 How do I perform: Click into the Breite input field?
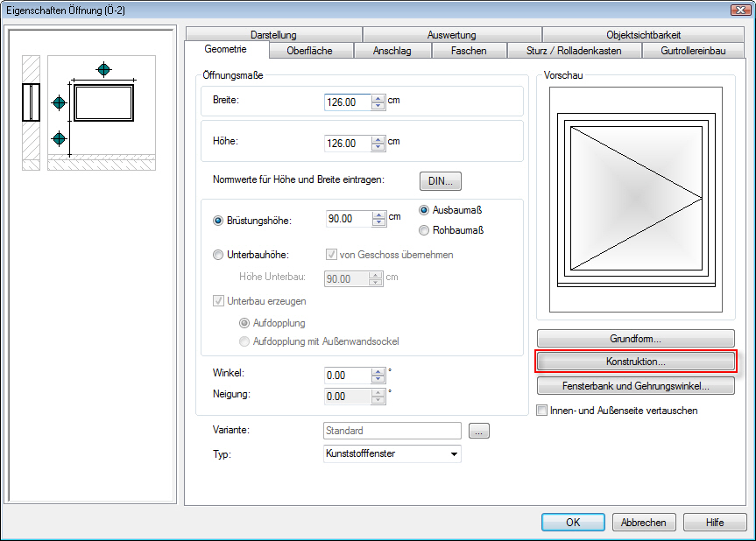point(348,102)
